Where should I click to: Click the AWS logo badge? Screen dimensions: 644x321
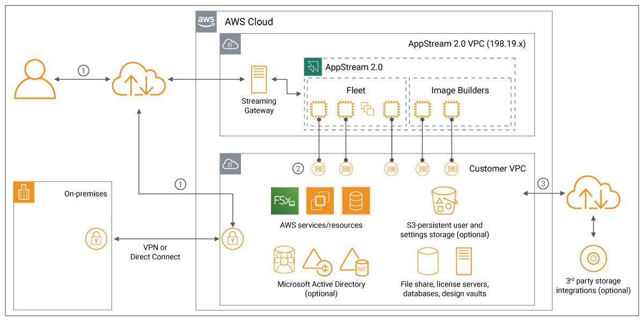click(207, 21)
